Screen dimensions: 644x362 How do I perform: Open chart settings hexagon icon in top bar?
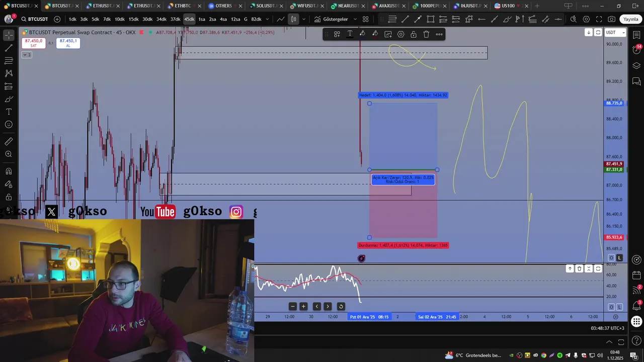coord(586,19)
